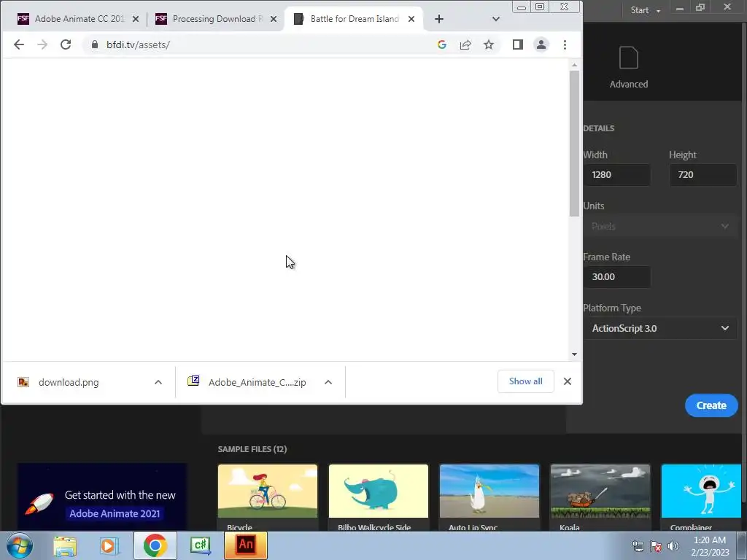
Task: Open Google search icon in address bar
Action: pos(441,44)
